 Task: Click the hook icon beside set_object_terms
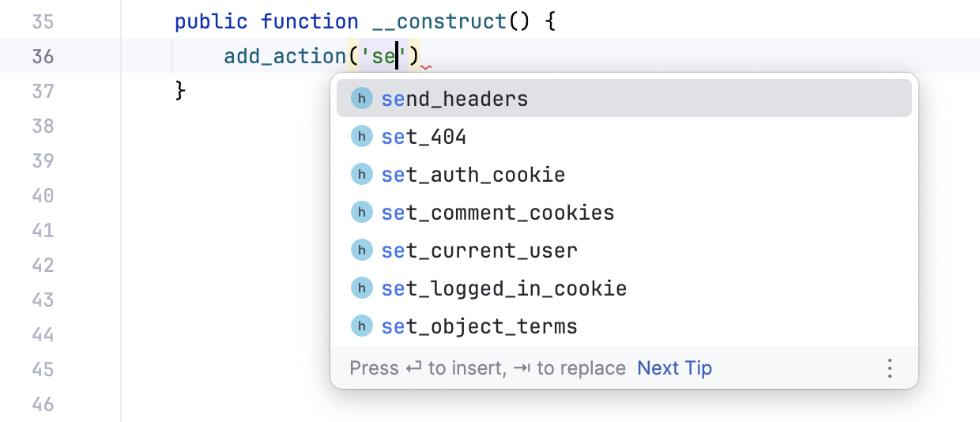pyautogui.click(x=361, y=326)
